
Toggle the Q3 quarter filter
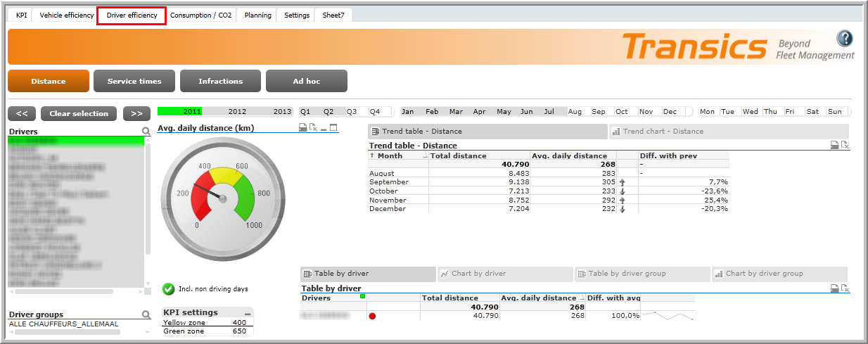coord(352,111)
